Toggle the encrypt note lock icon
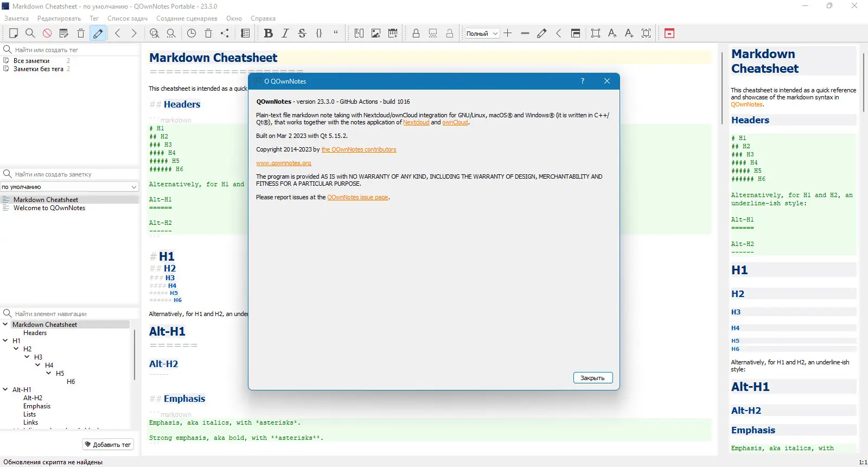The width and height of the screenshot is (868, 467). pos(416,33)
